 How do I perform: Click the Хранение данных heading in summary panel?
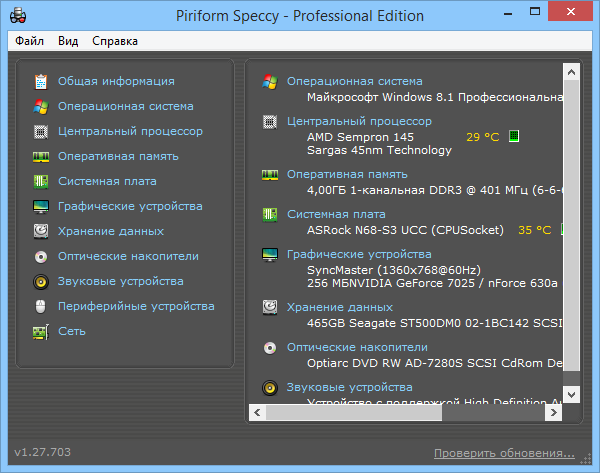click(339, 307)
